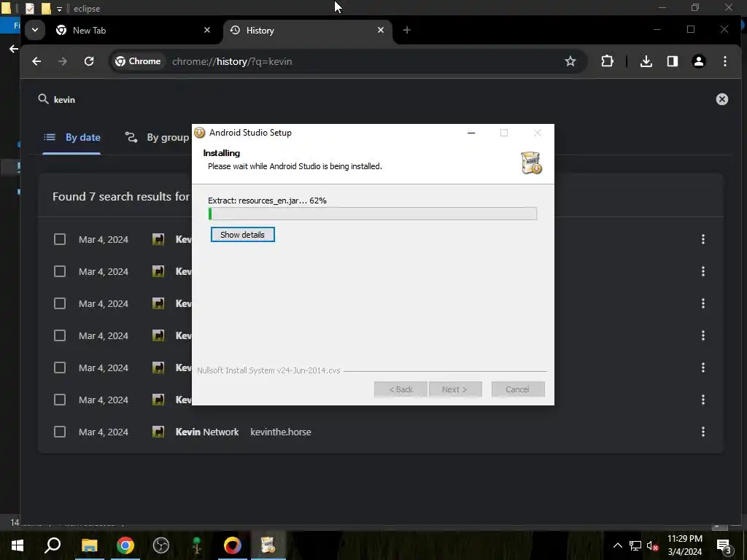The image size is (747, 560).
Task: Switch to Chrome in taskbar
Action: tap(125, 545)
